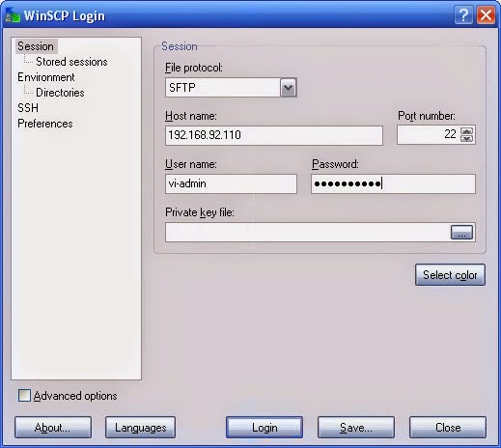Expand the File protocol dropdown arrow
The height and width of the screenshot is (448, 501).
(288, 88)
